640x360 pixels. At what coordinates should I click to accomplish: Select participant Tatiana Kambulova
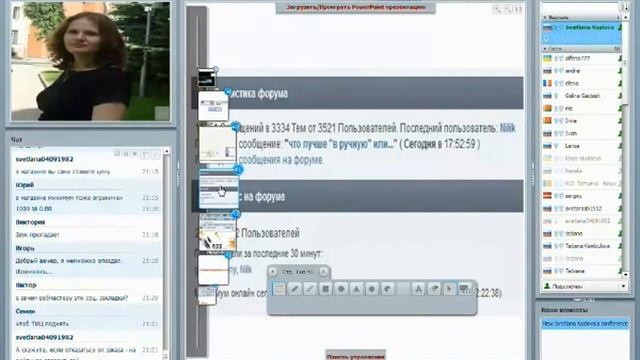click(582, 246)
